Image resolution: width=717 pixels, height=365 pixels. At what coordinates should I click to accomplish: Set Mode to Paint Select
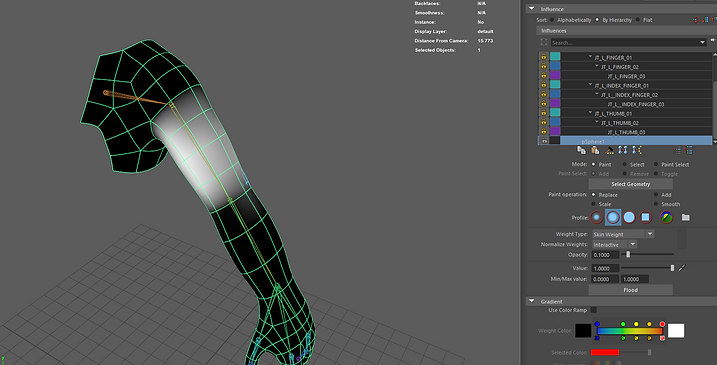656,164
